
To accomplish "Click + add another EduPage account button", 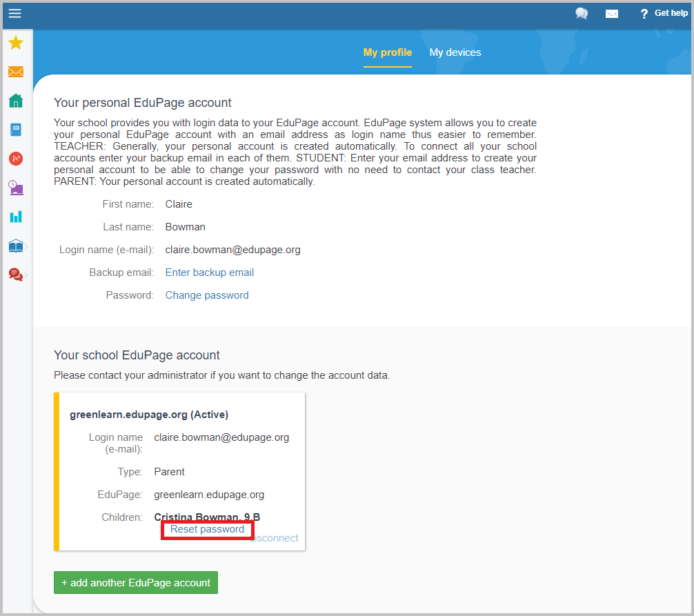I will [x=136, y=583].
